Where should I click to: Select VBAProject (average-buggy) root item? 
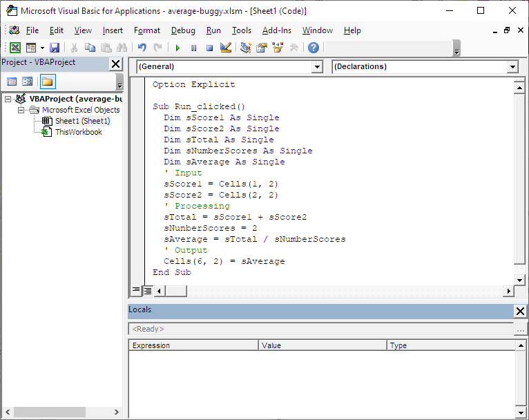coord(75,99)
